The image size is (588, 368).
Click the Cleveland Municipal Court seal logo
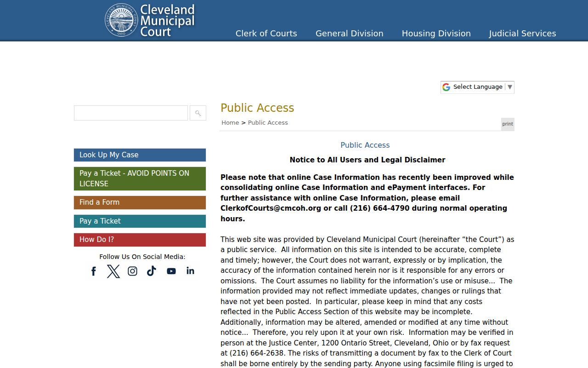click(x=121, y=20)
